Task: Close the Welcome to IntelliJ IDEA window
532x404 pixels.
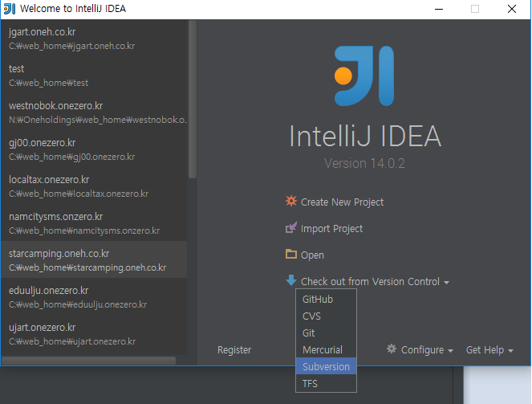Action: pos(512,9)
